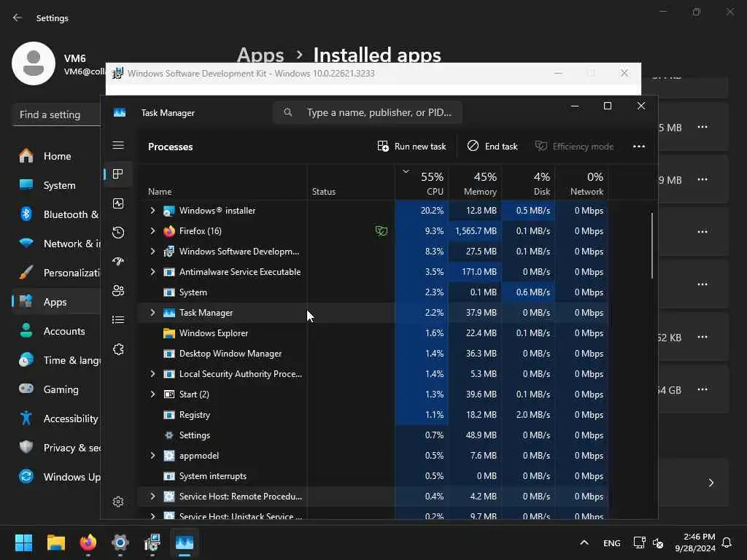Click the process list vertical scrollbar

click(651, 246)
